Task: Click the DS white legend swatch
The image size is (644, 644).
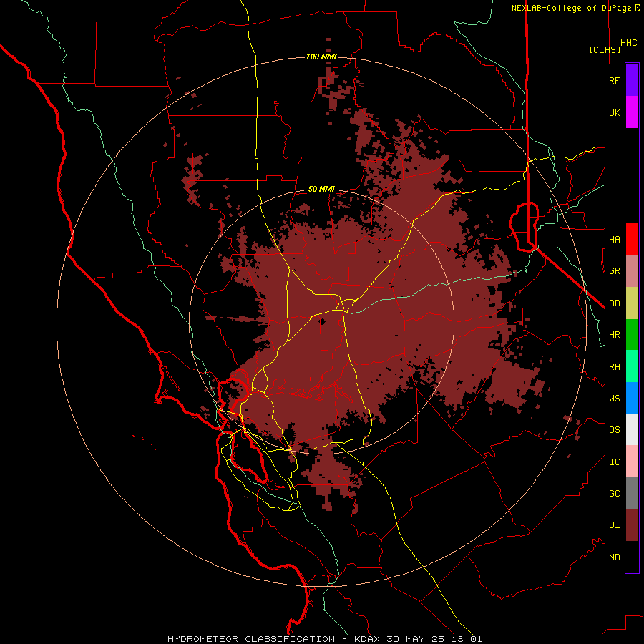Action: (x=632, y=429)
